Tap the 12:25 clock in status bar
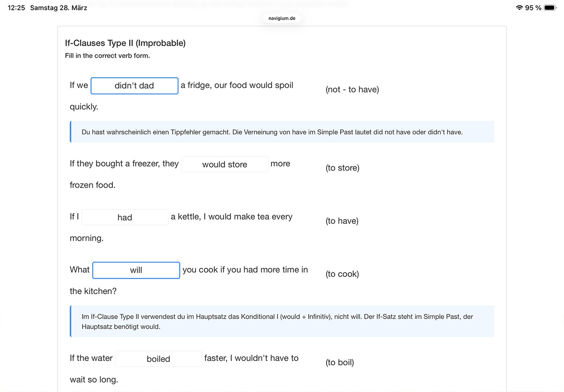Viewport: 564px width, 392px height. [x=16, y=8]
